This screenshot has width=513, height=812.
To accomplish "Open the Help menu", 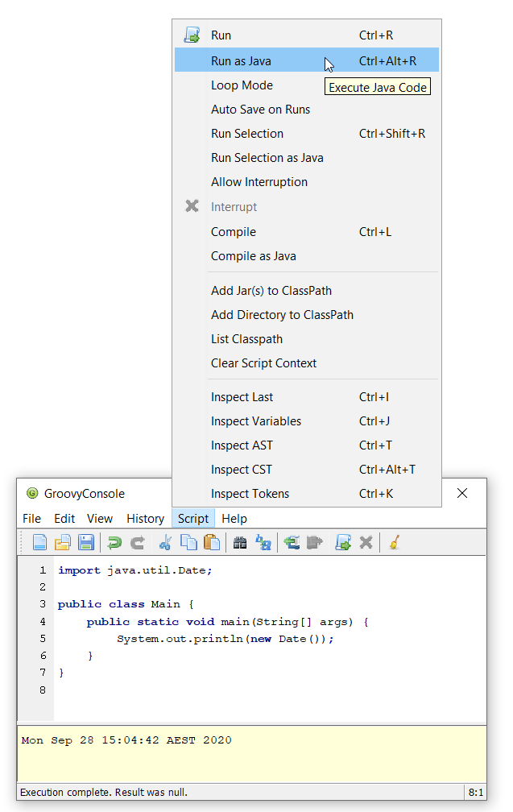I will tap(234, 518).
